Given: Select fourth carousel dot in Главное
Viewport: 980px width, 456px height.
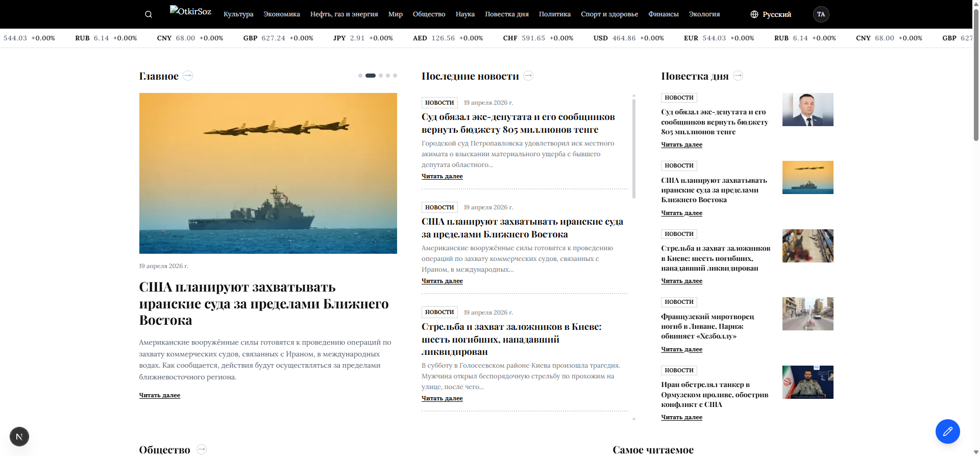Looking at the screenshot, I should pos(388,76).
